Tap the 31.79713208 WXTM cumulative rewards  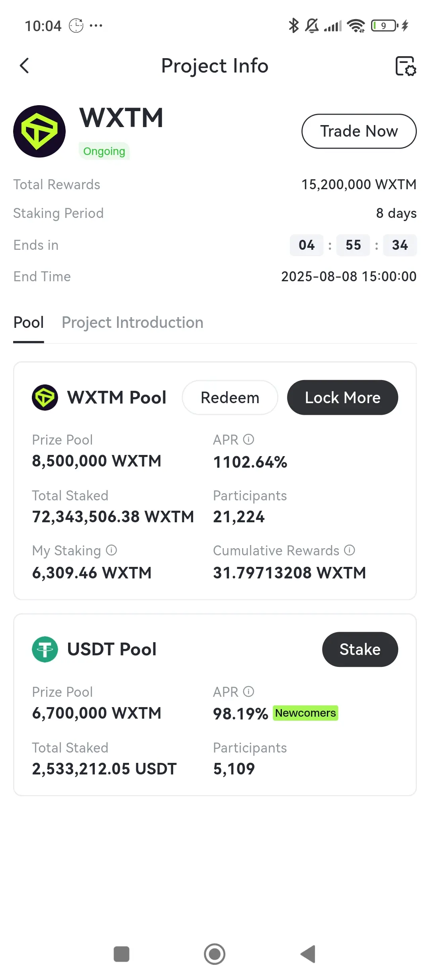tap(289, 573)
